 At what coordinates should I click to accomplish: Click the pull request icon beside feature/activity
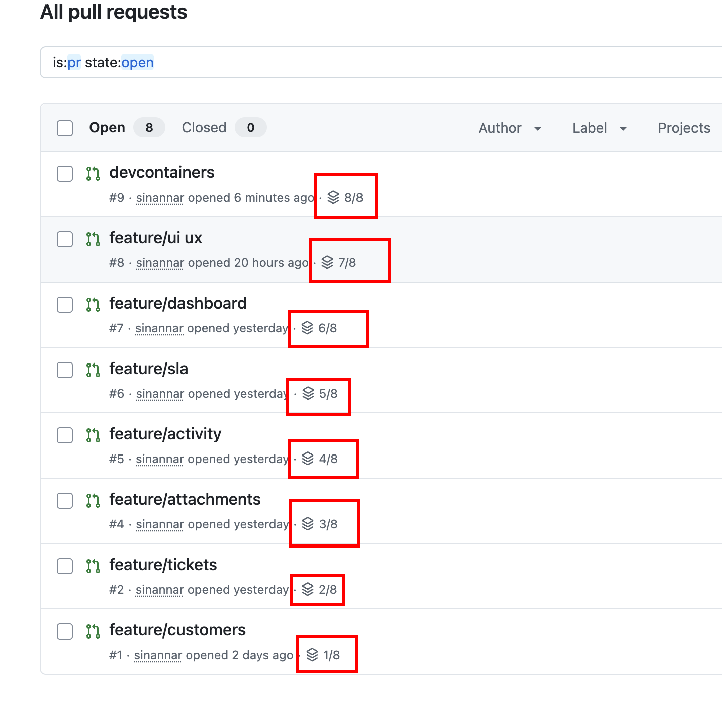(93, 435)
